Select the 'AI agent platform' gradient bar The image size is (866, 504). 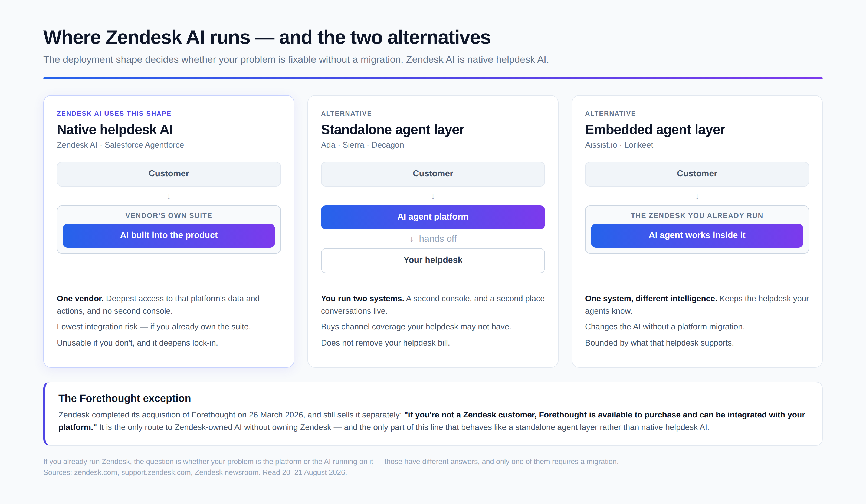click(x=433, y=217)
